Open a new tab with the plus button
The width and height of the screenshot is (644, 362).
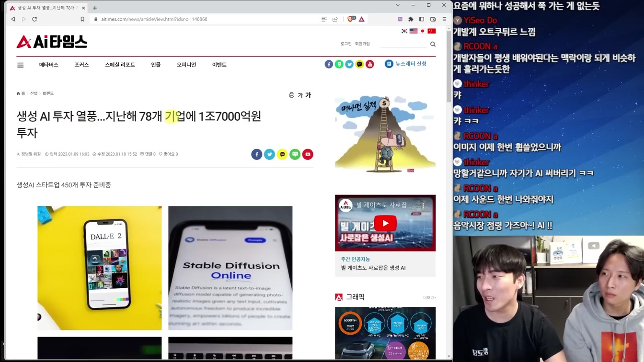tap(95, 8)
